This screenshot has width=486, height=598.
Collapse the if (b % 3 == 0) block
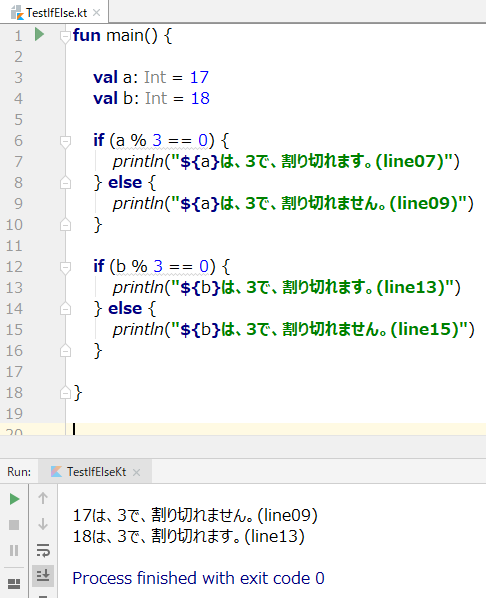click(65, 267)
